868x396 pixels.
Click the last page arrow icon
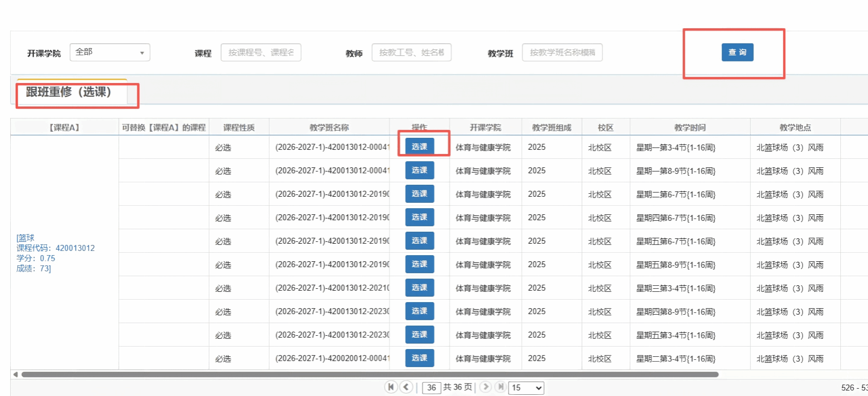click(500, 387)
